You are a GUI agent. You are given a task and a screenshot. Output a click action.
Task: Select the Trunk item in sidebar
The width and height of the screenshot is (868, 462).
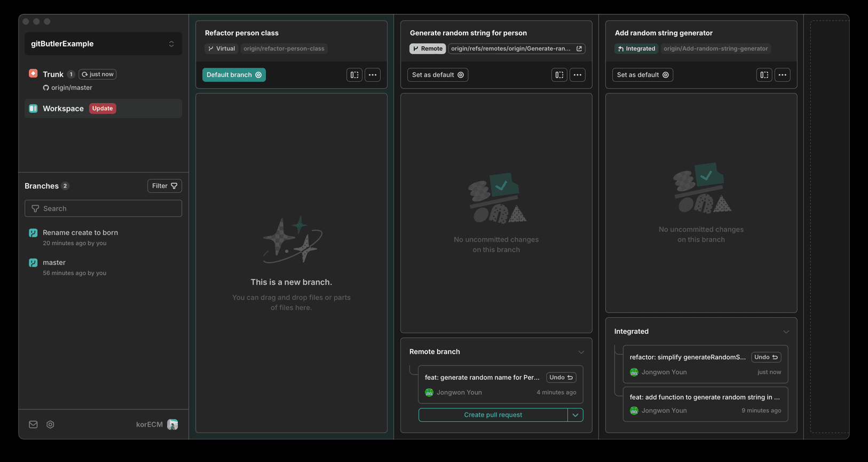(103, 80)
